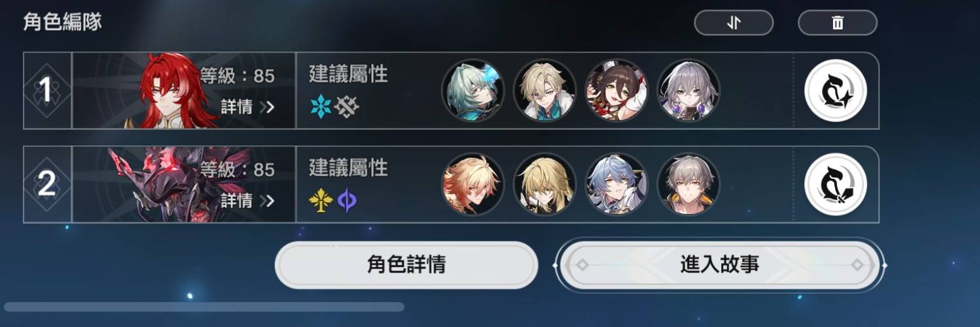This screenshot has width=980, height=327.
Task: Click the 進入故事 button
Action: pos(719,265)
